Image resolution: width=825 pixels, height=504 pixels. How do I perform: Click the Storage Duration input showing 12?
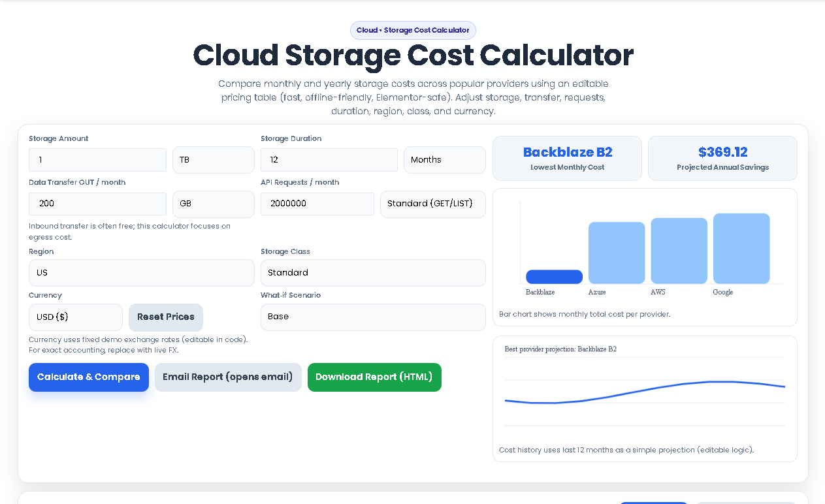coord(329,160)
